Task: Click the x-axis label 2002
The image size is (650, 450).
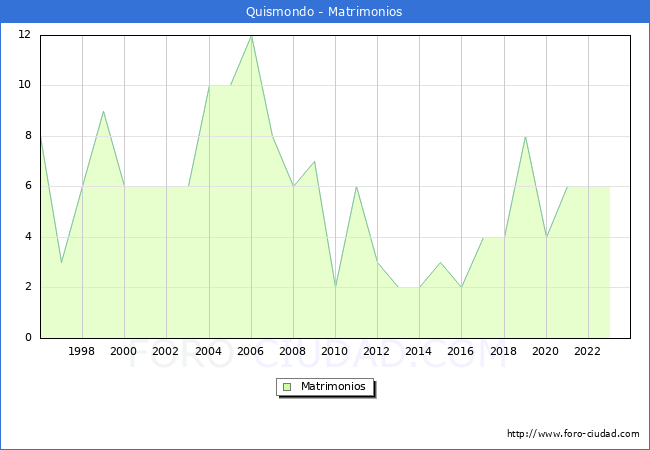Action: coord(165,351)
